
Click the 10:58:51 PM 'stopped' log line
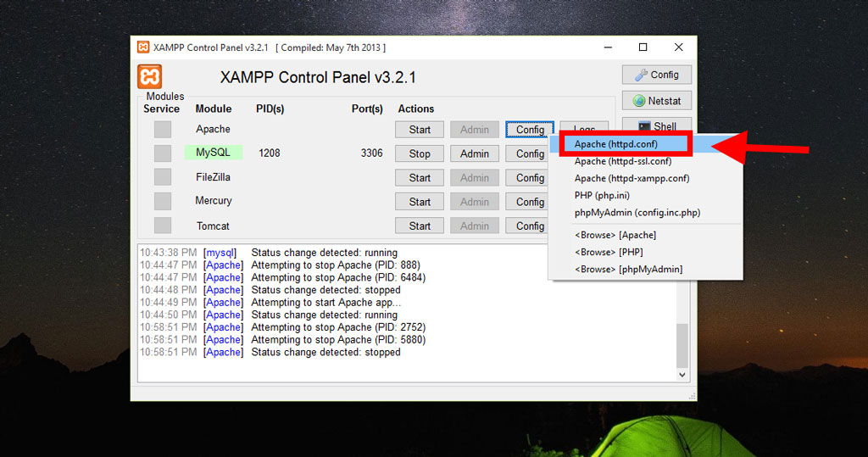pos(325,353)
